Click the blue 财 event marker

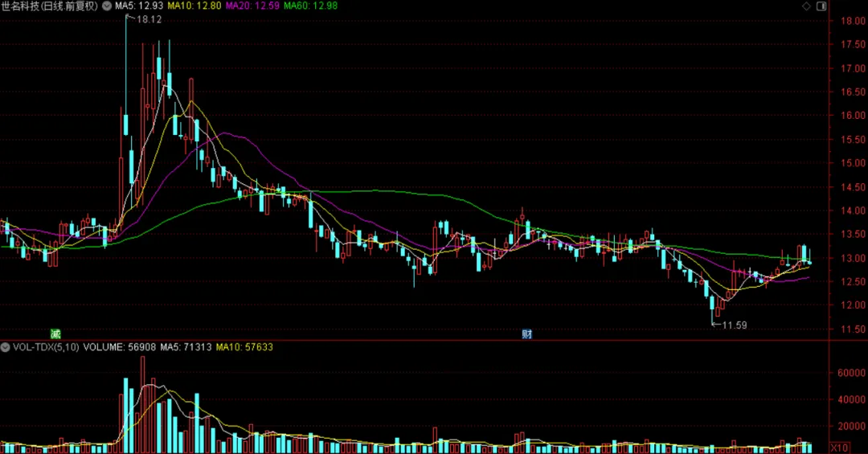[x=526, y=333]
